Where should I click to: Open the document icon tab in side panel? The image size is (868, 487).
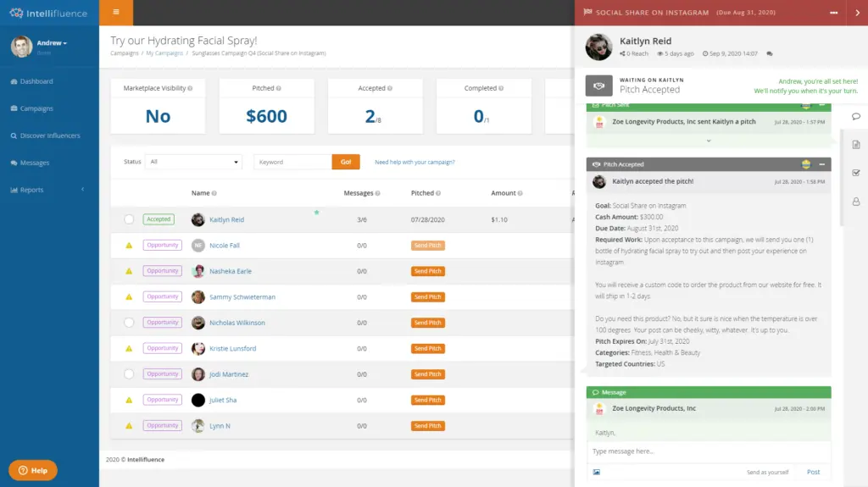click(855, 145)
